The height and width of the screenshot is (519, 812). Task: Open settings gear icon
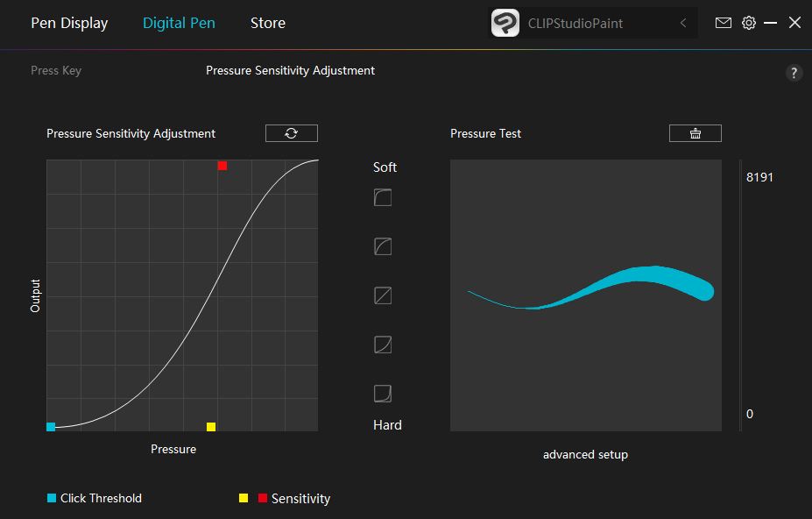click(748, 23)
